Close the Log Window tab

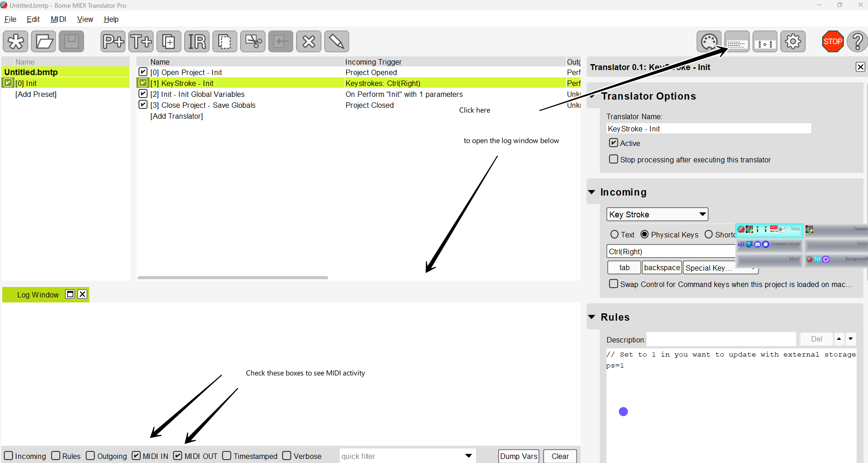[x=82, y=294]
